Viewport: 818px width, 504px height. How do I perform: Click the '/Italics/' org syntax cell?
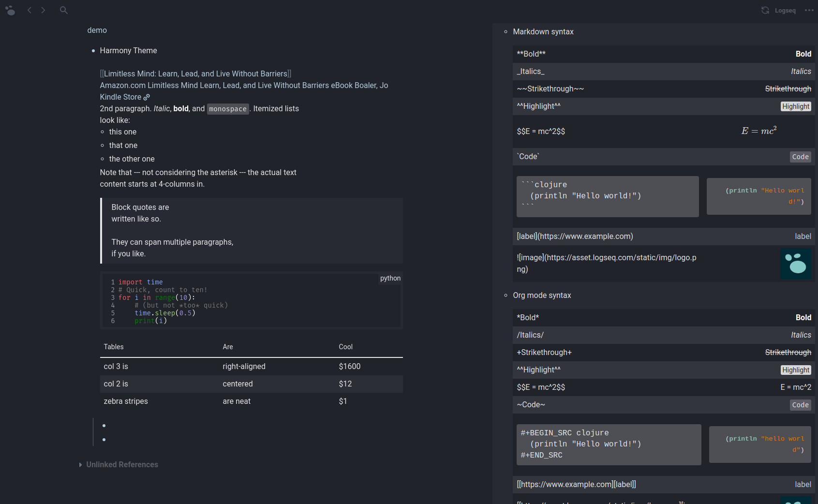pyautogui.click(x=530, y=335)
